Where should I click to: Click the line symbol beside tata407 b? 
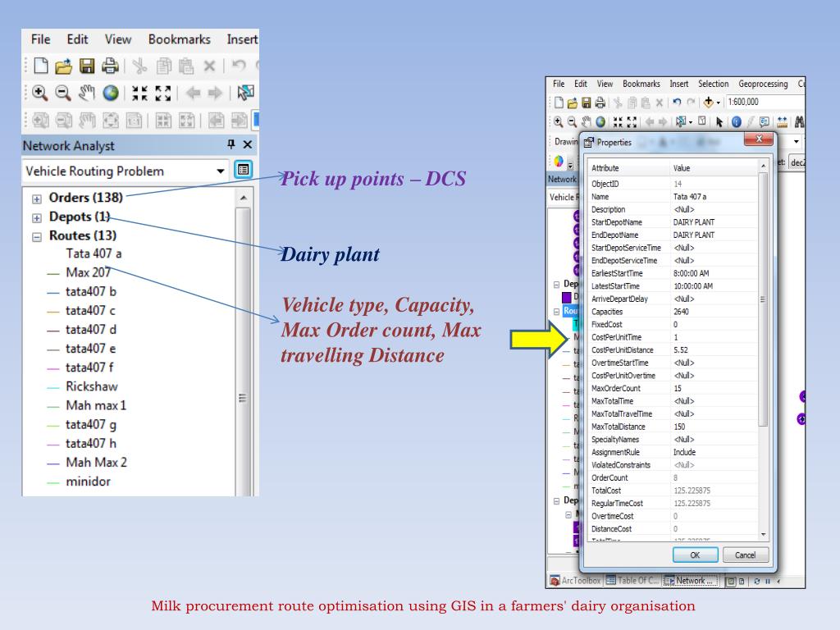pyautogui.click(x=52, y=293)
